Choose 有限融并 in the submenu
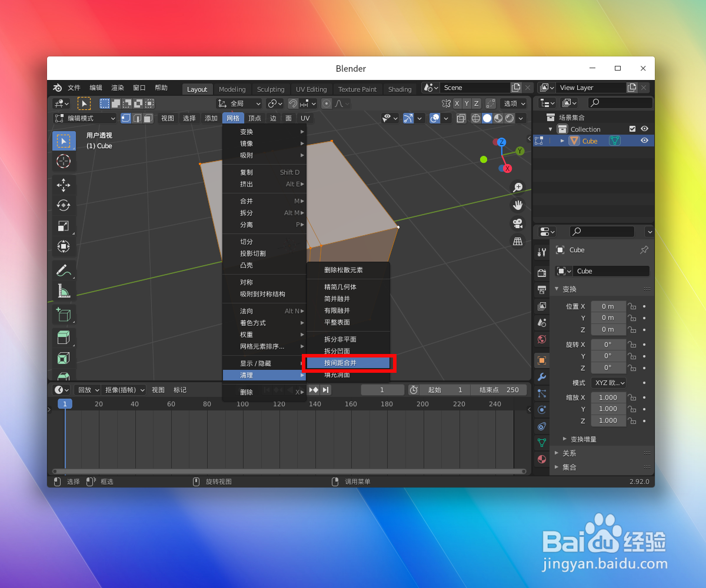The width and height of the screenshot is (706, 588). tap(348, 310)
